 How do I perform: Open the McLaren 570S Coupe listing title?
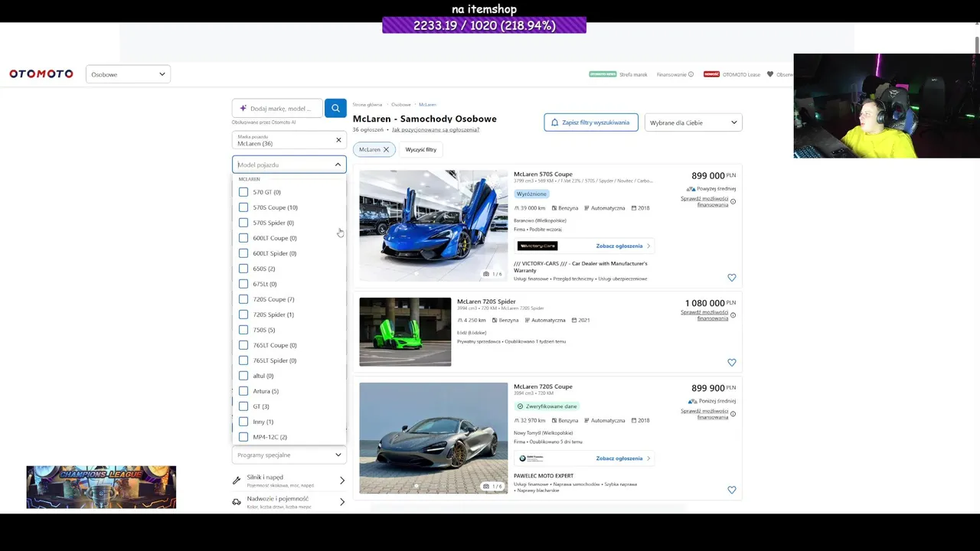click(x=543, y=174)
